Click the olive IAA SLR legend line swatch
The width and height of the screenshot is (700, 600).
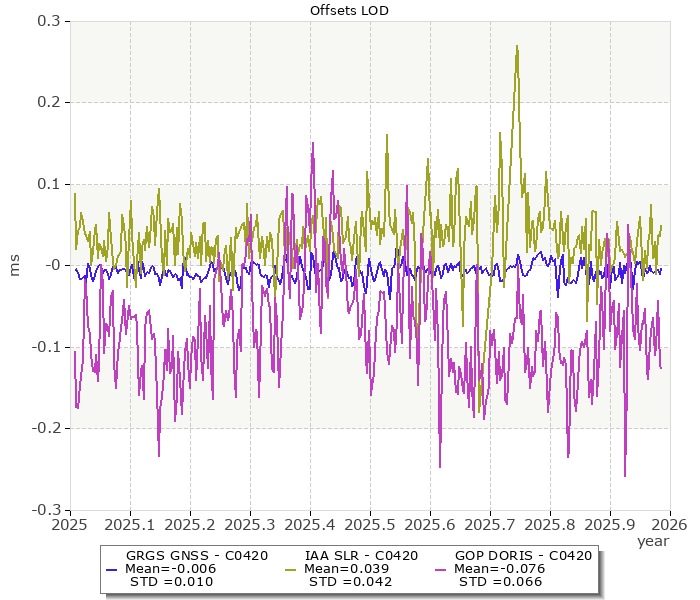coord(292,569)
